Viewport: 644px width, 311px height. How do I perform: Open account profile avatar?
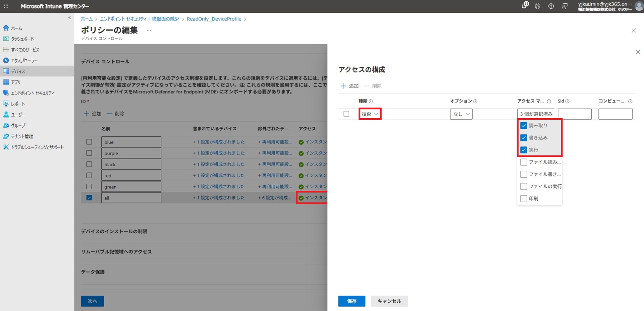(x=639, y=6)
